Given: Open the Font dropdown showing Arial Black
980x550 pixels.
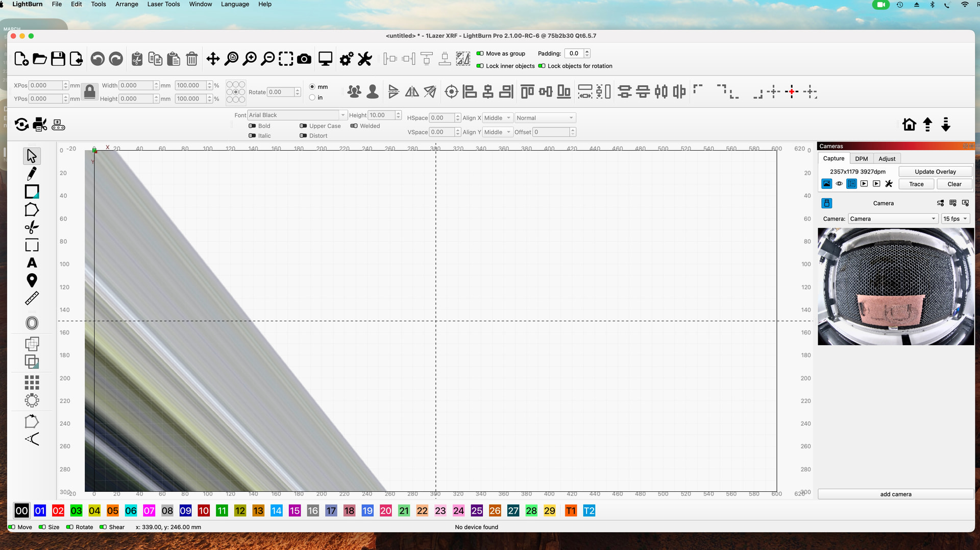Looking at the screenshot, I should [x=297, y=115].
